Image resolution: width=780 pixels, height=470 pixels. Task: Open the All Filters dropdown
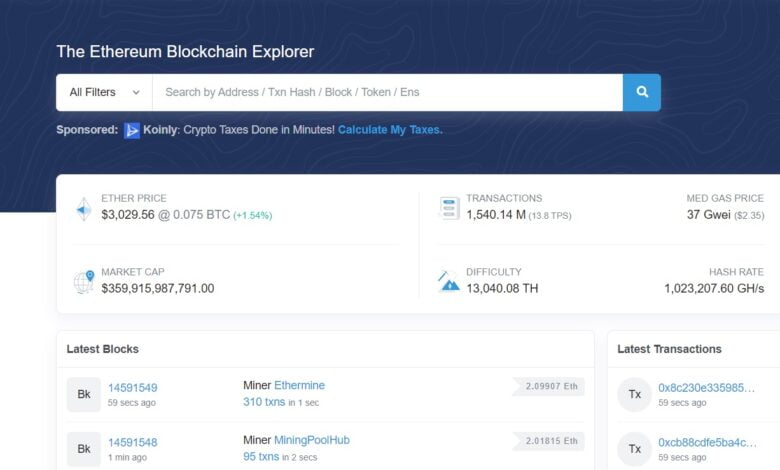point(104,93)
